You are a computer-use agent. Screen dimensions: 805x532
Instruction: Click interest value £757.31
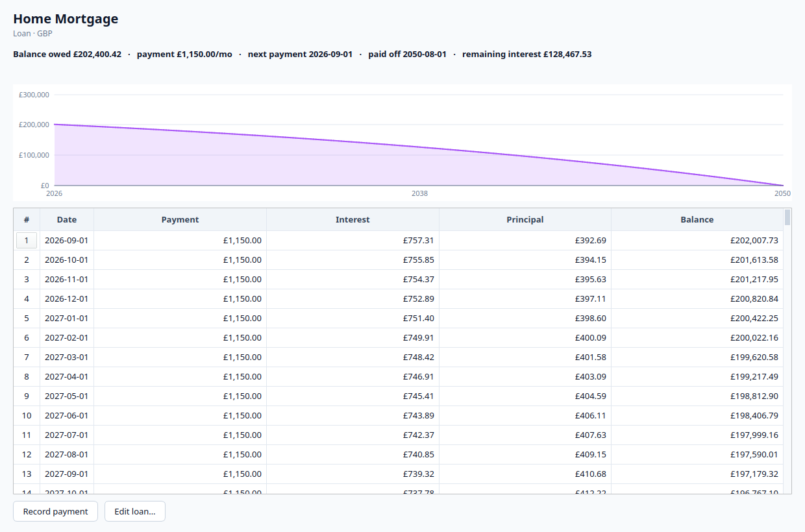[419, 241]
